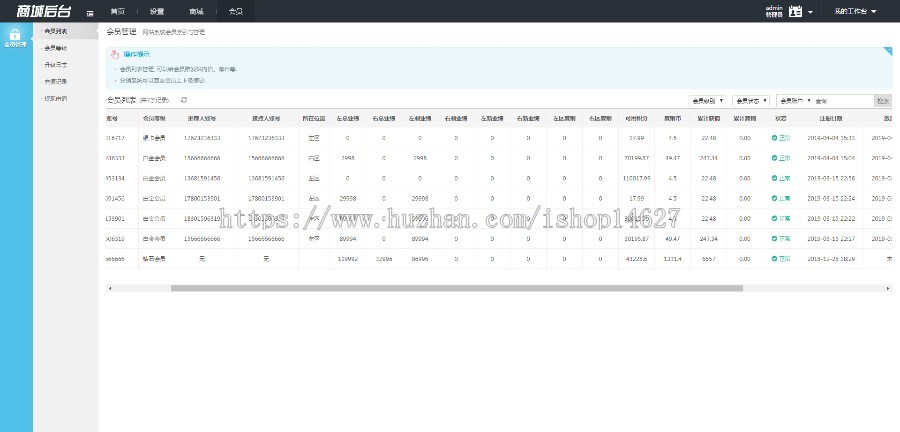Click the green status check in the 20199.87 row

(x=774, y=158)
